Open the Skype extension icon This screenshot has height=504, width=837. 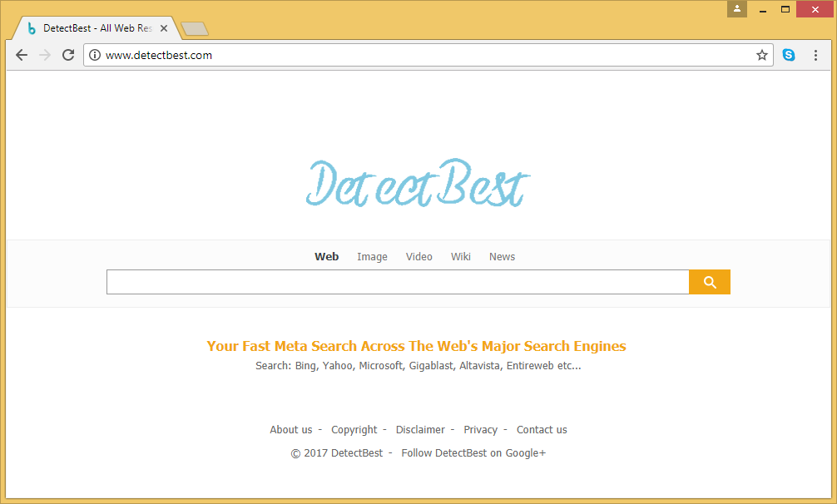[x=788, y=55]
